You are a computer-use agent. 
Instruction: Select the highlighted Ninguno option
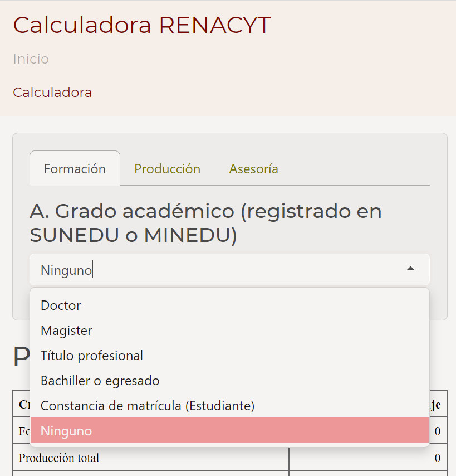(229, 430)
